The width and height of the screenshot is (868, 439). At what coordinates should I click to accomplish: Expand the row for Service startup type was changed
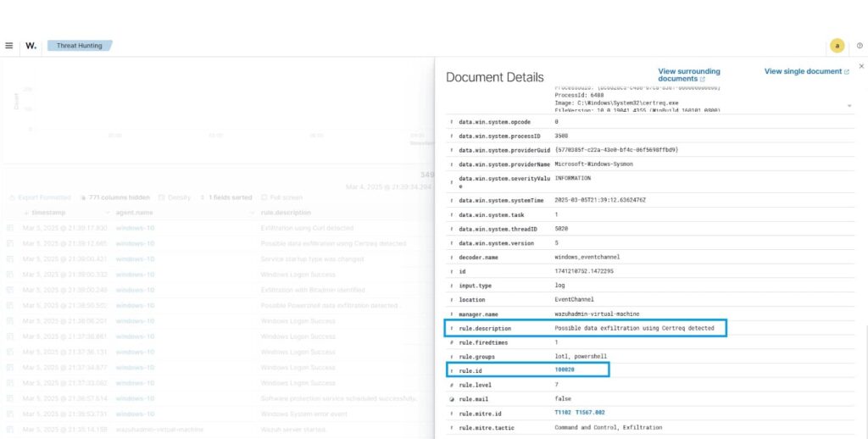pyautogui.click(x=9, y=259)
